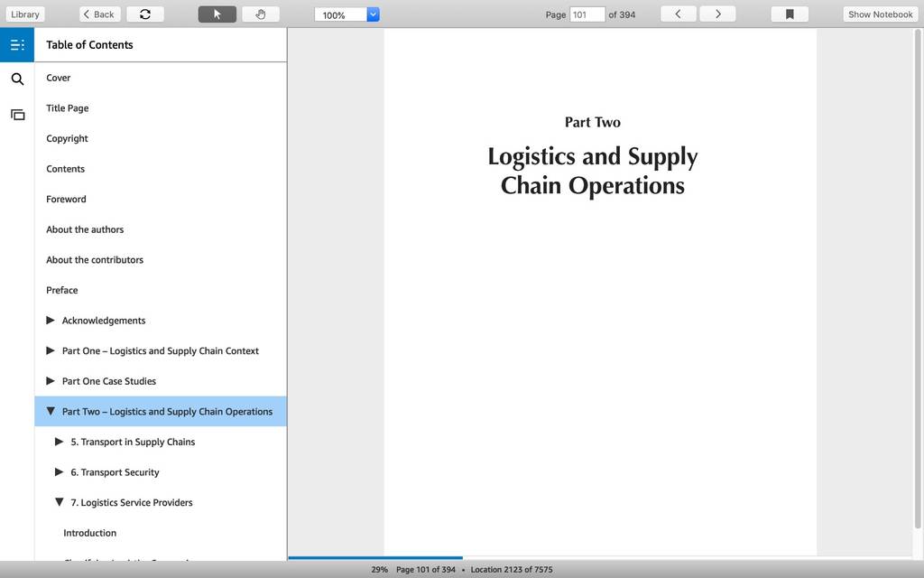The width and height of the screenshot is (924, 578).
Task: Select the hand pan tool
Action: click(x=261, y=14)
